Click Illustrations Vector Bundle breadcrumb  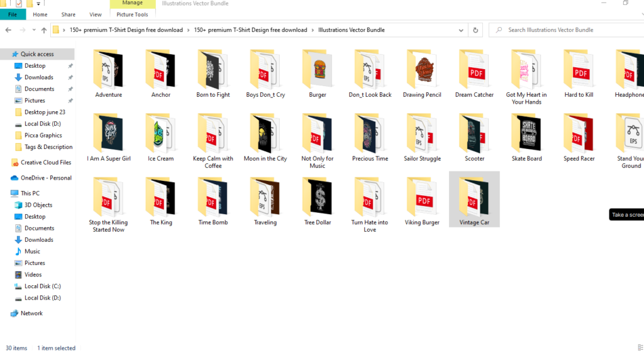(351, 30)
